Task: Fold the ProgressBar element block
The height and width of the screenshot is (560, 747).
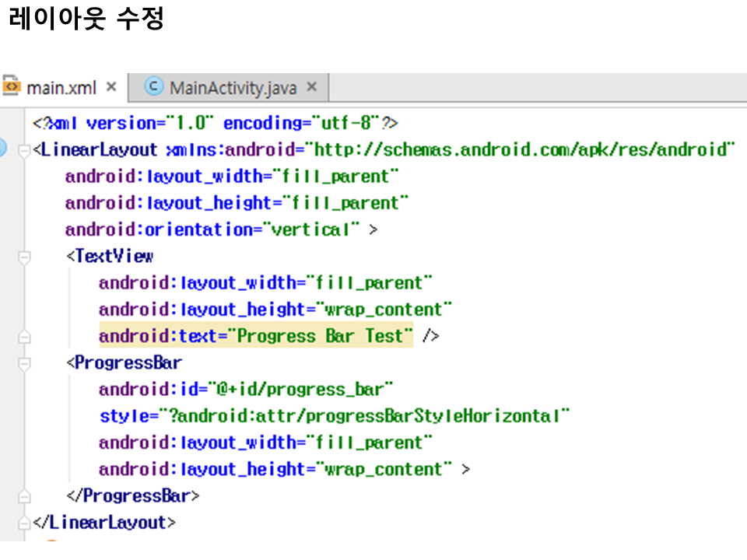Action: [25, 362]
